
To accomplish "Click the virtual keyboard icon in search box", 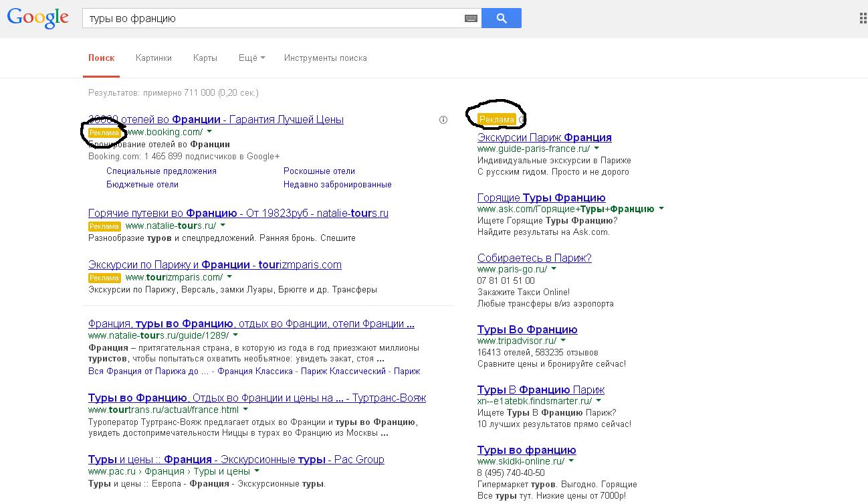I will tap(471, 19).
